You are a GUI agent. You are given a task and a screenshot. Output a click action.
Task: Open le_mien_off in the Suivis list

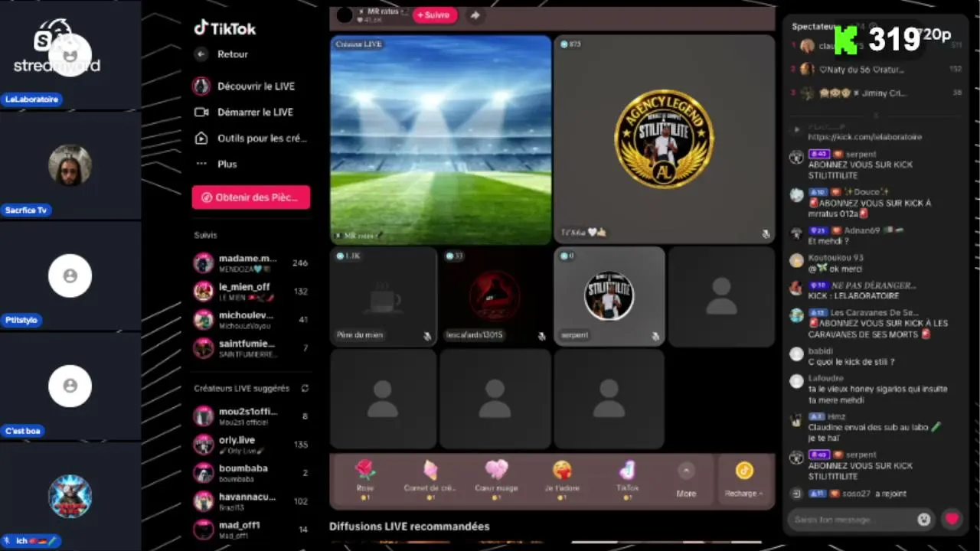pyautogui.click(x=251, y=292)
